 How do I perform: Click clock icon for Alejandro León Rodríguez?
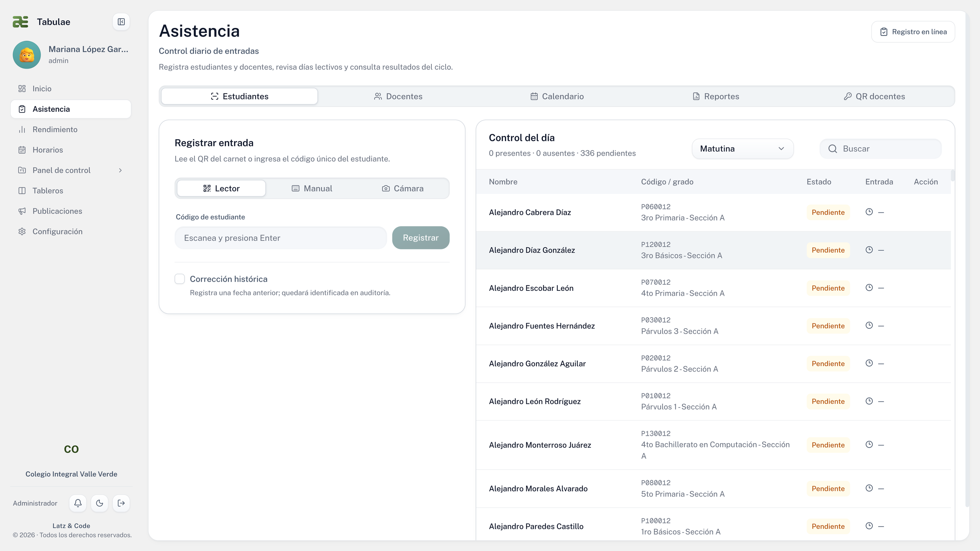(x=869, y=401)
